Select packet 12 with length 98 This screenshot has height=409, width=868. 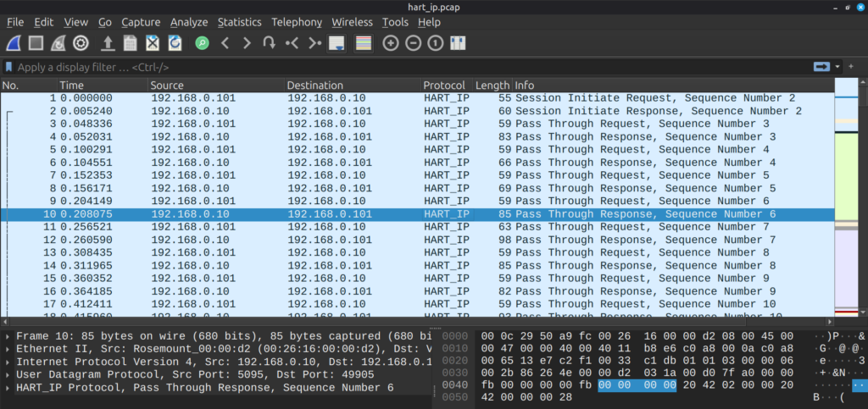(417, 240)
